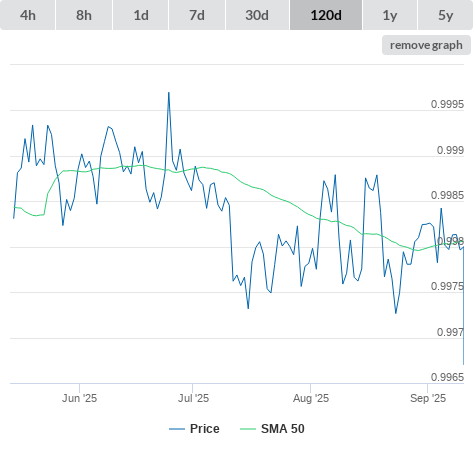Click the Jun '25 axis label
This screenshot has width=474, height=455.
[x=79, y=398]
